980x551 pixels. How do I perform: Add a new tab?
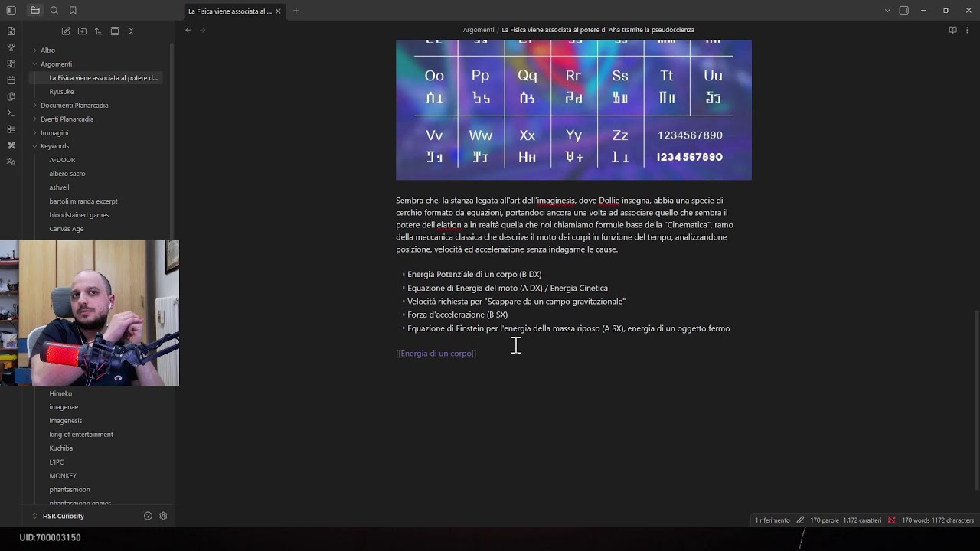coord(296,11)
